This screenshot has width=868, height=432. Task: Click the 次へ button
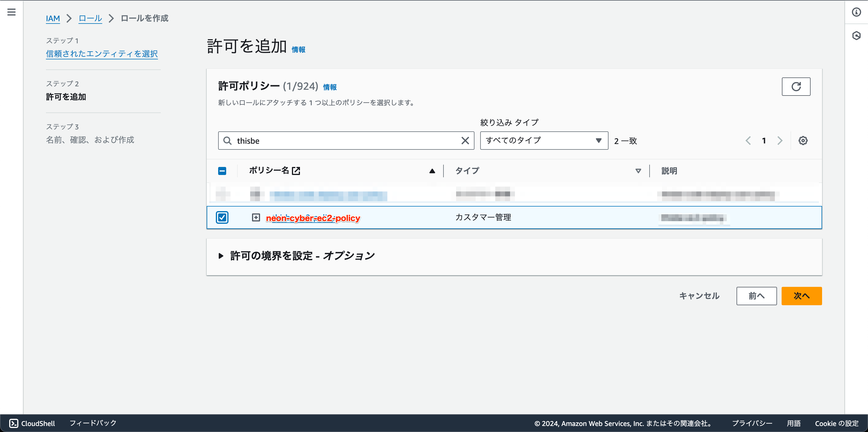[802, 296]
